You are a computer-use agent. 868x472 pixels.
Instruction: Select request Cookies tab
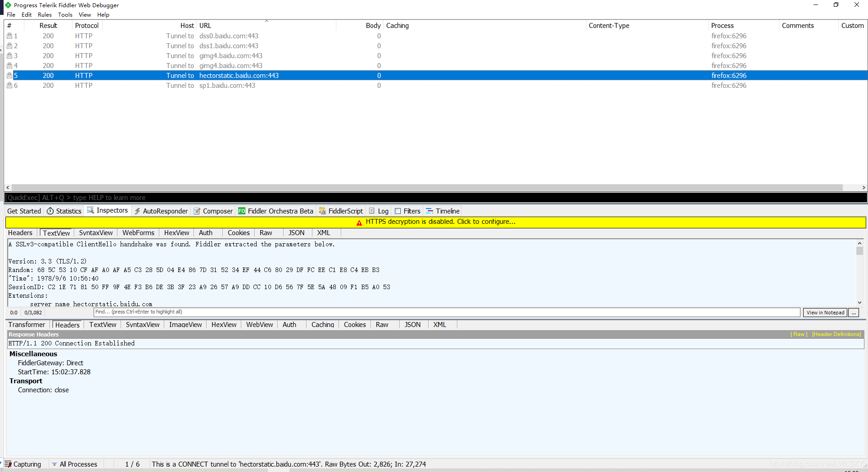pyautogui.click(x=239, y=233)
